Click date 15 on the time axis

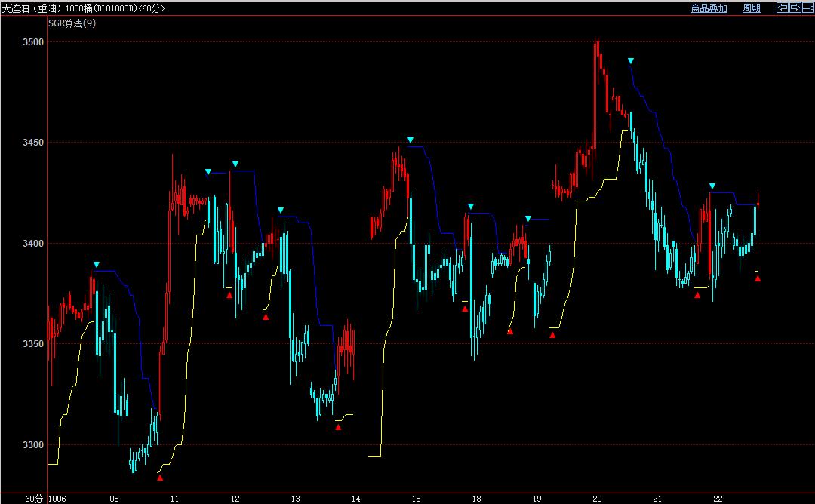click(x=416, y=499)
